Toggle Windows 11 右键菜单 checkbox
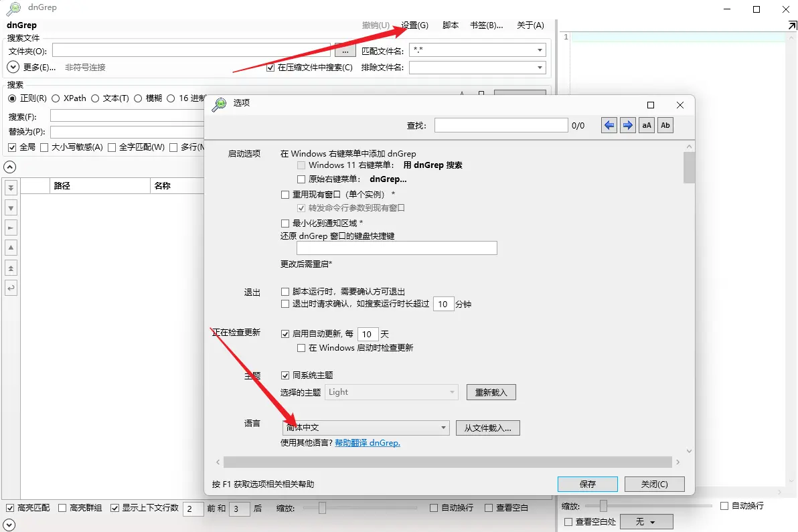 pyautogui.click(x=301, y=165)
